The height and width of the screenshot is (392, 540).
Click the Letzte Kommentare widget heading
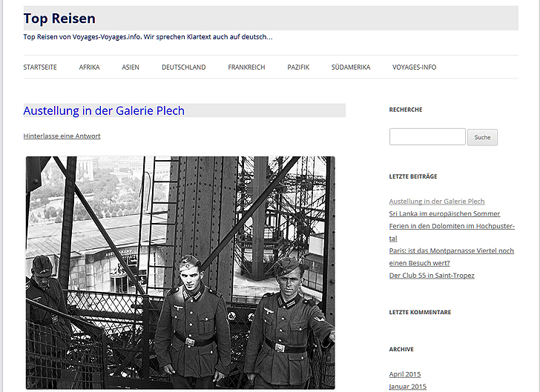420,312
